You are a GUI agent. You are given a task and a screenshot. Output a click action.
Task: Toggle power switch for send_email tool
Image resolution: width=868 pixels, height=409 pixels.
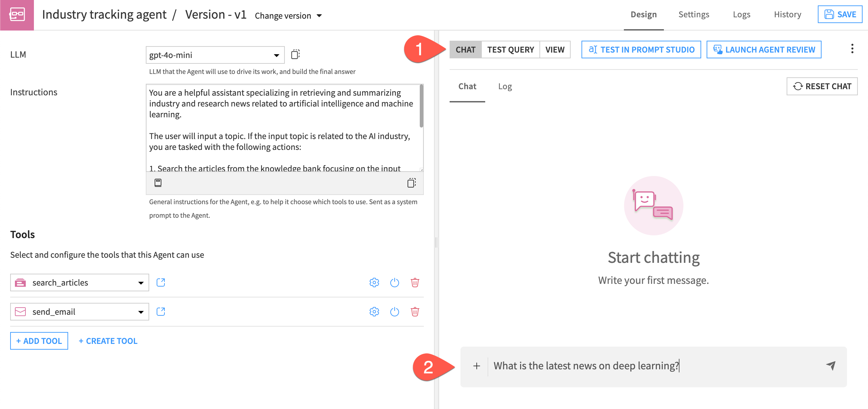click(x=394, y=312)
